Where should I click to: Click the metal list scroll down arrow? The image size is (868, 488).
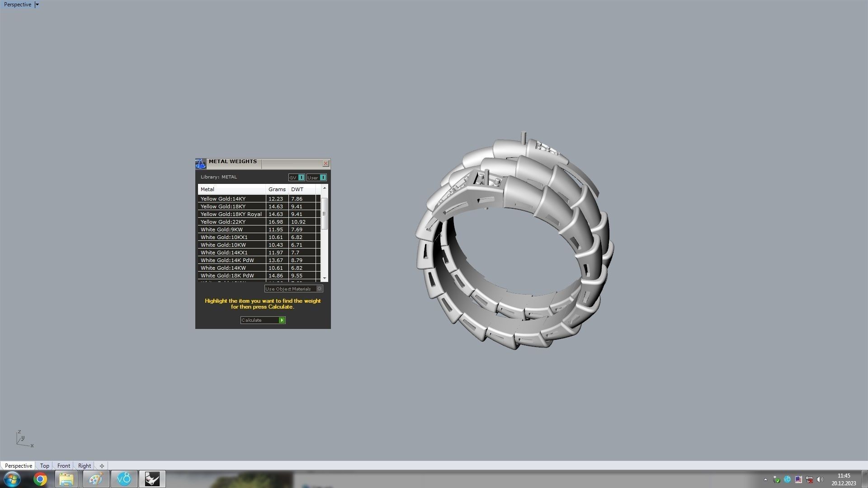pyautogui.click(x=324, y=278)
